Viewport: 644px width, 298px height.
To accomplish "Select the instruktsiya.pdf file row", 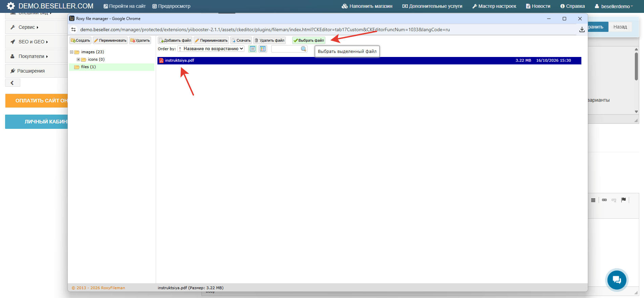I will [369, 60].
